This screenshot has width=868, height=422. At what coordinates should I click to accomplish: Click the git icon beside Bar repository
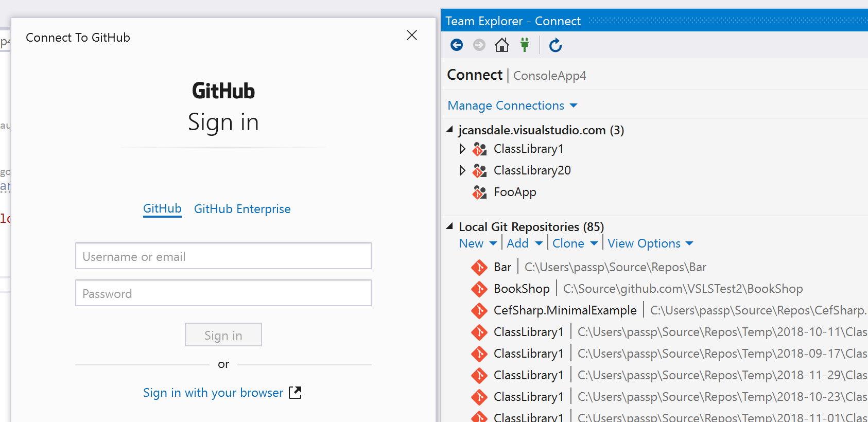point(479,268)
